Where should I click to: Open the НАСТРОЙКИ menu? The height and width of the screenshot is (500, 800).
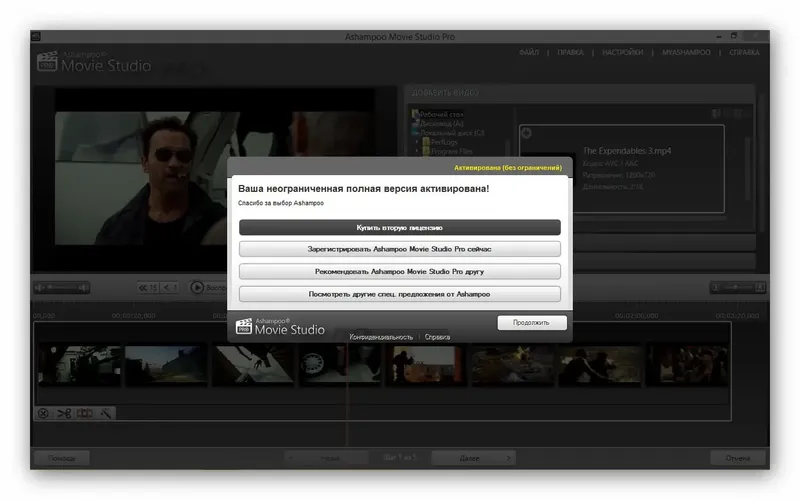(622, 53)
